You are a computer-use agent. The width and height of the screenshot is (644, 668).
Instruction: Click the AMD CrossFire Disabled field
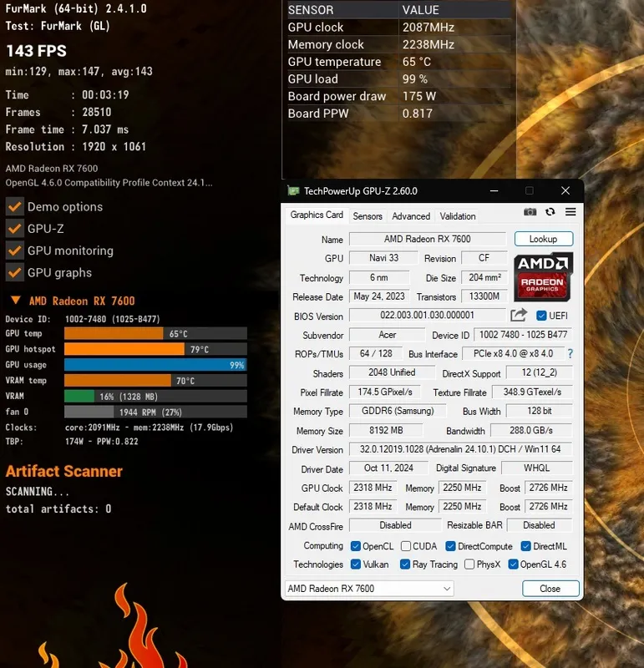tap(395, 525)
